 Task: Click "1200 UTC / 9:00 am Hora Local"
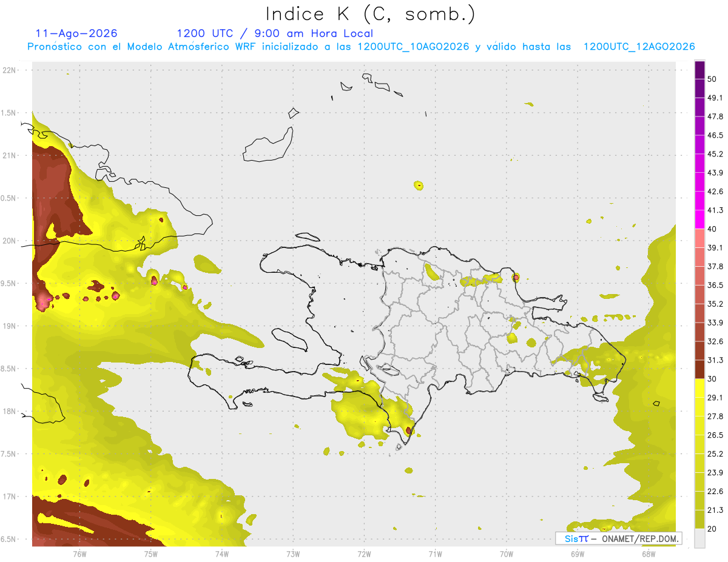point(275,33)
